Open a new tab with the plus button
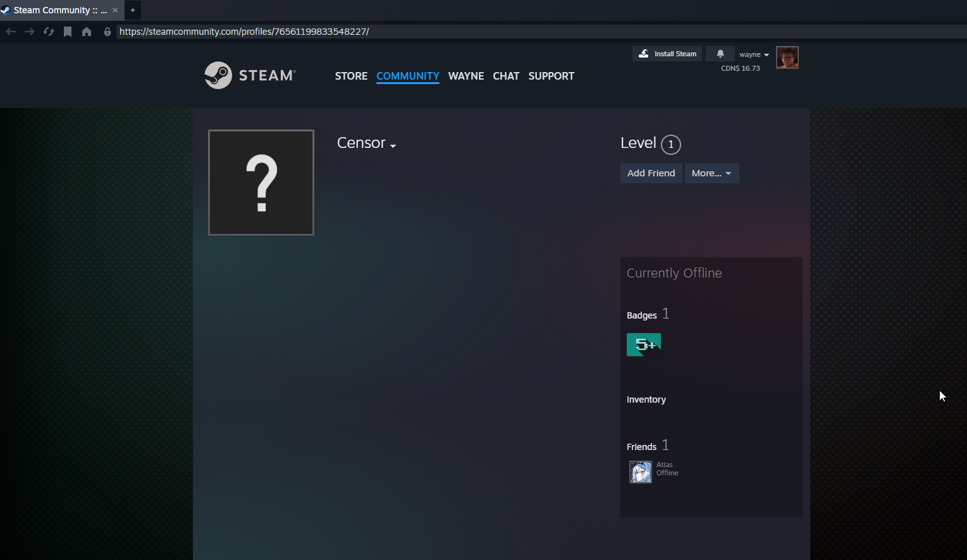 (133, 10)
